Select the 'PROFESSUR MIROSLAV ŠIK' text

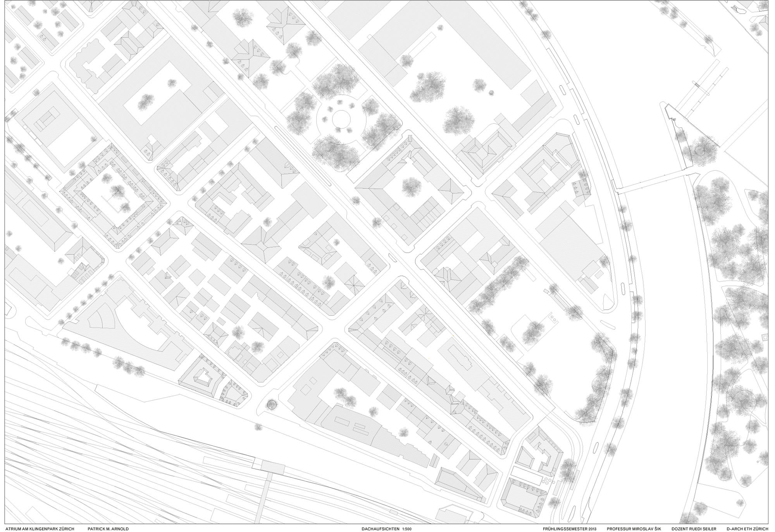click(634, 529)
